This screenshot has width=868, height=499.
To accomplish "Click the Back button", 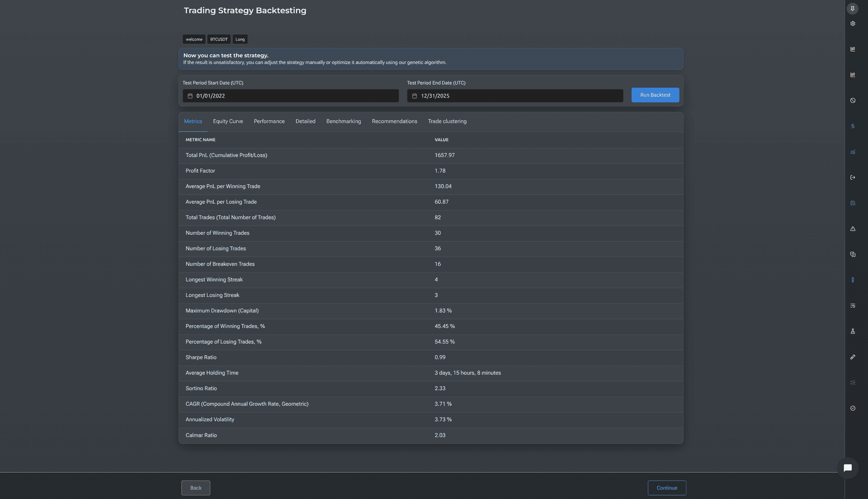I will tap(196, 488).
